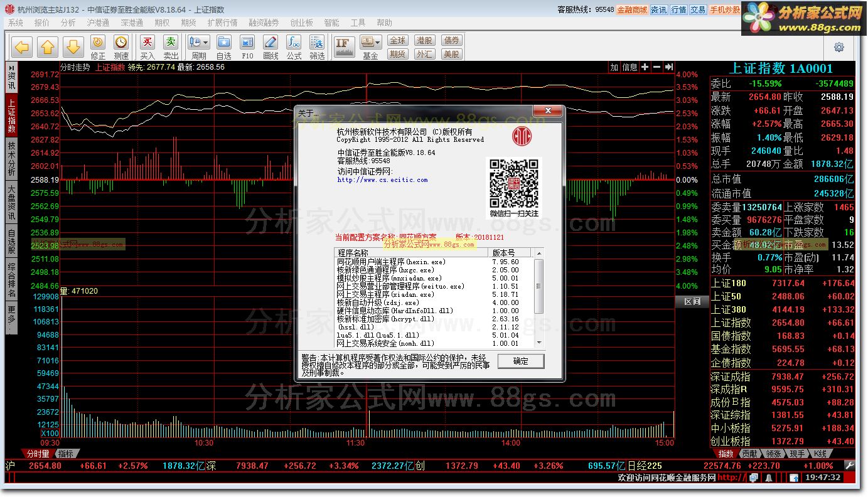The height and width of the screenshot is (497, 868).
Task: Select the 贡献 tab in right panel
Action: [749, 454]
